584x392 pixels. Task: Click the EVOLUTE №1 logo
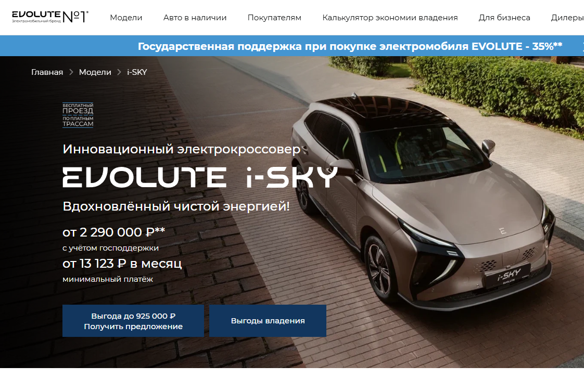click(x=50, y=17)
